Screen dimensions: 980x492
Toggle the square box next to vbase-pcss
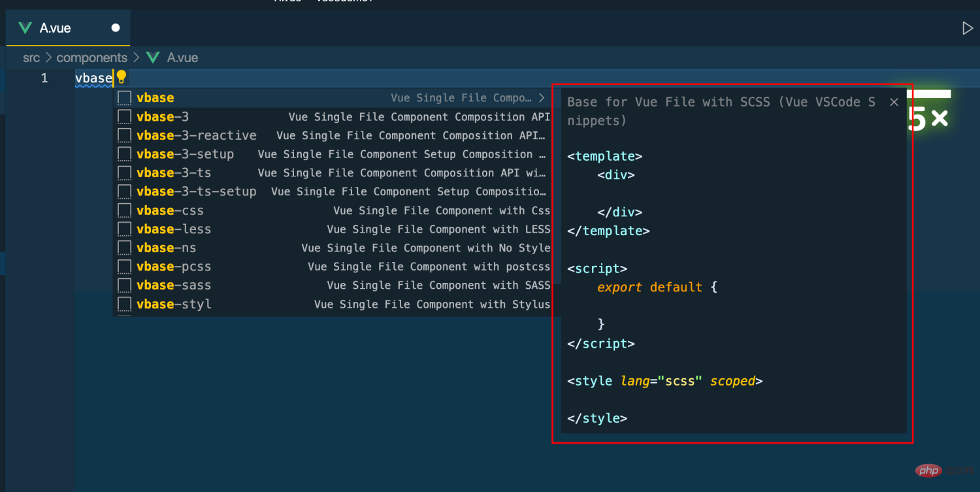[x=123, y=266]
